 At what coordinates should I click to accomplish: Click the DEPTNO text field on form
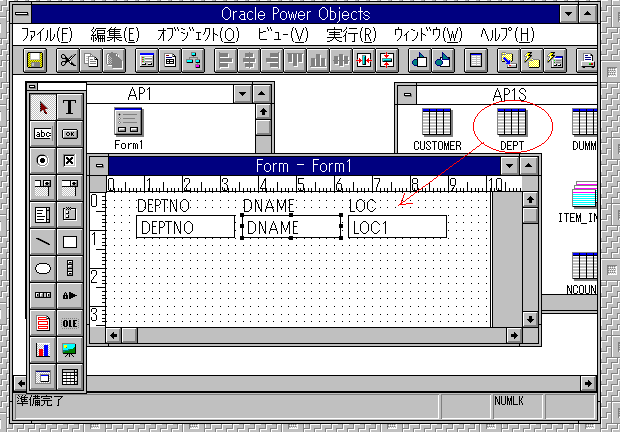(x=185, y=227)
